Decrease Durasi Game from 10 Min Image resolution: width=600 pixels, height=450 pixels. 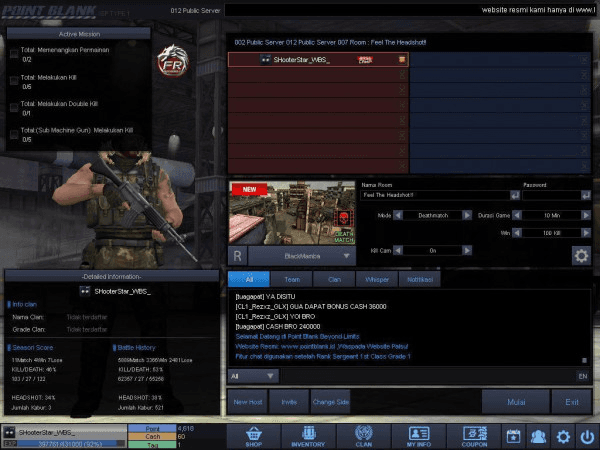coord(517,215)
